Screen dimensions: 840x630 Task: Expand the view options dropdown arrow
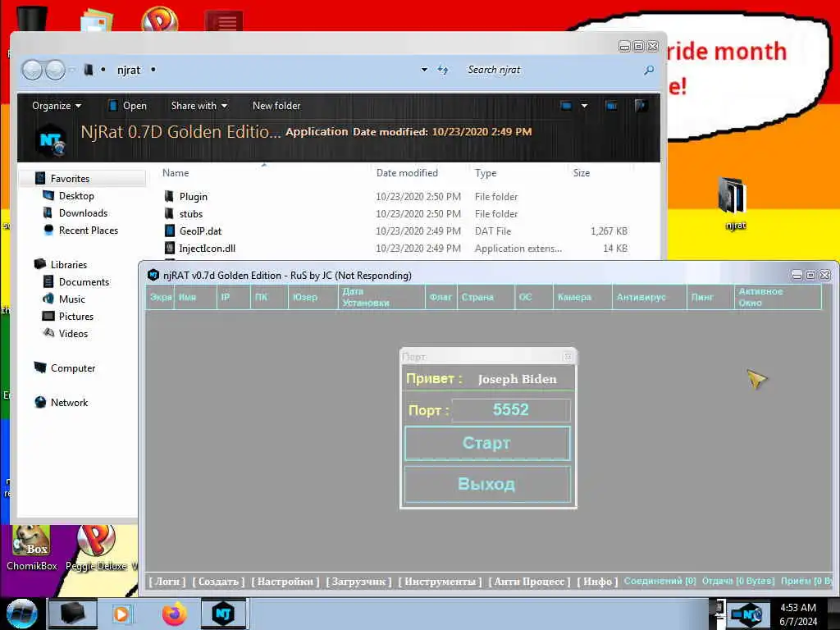click(x=584, y=106)
